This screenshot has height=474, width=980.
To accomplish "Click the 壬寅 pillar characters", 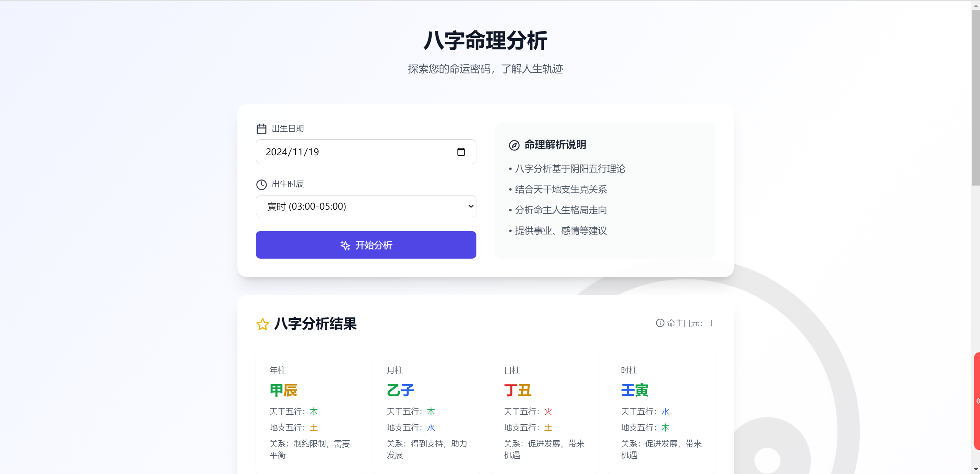I will point(635,391).
